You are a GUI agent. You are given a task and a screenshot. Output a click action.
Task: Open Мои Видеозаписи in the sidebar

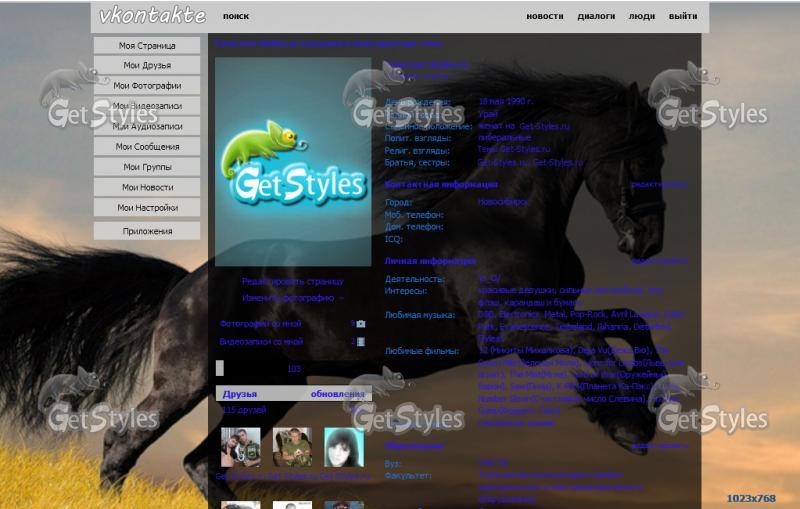(x=147, y=106)
